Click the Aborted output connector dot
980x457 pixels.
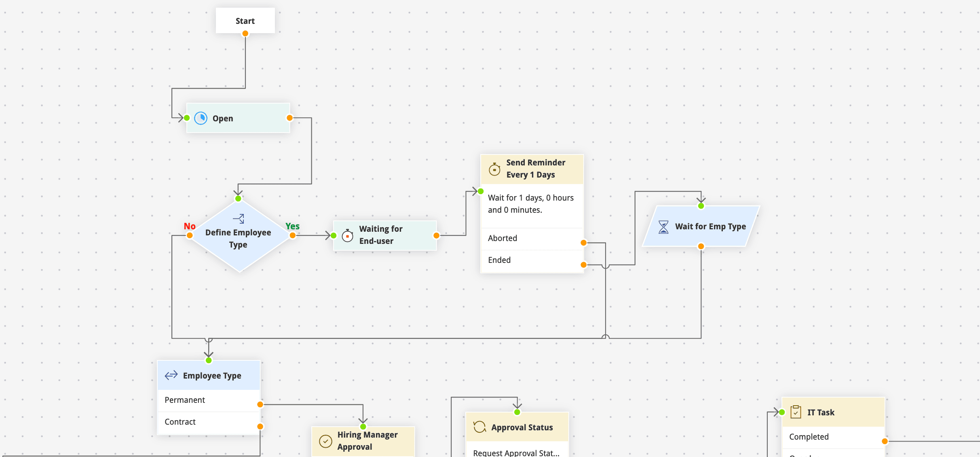(583, 243)
